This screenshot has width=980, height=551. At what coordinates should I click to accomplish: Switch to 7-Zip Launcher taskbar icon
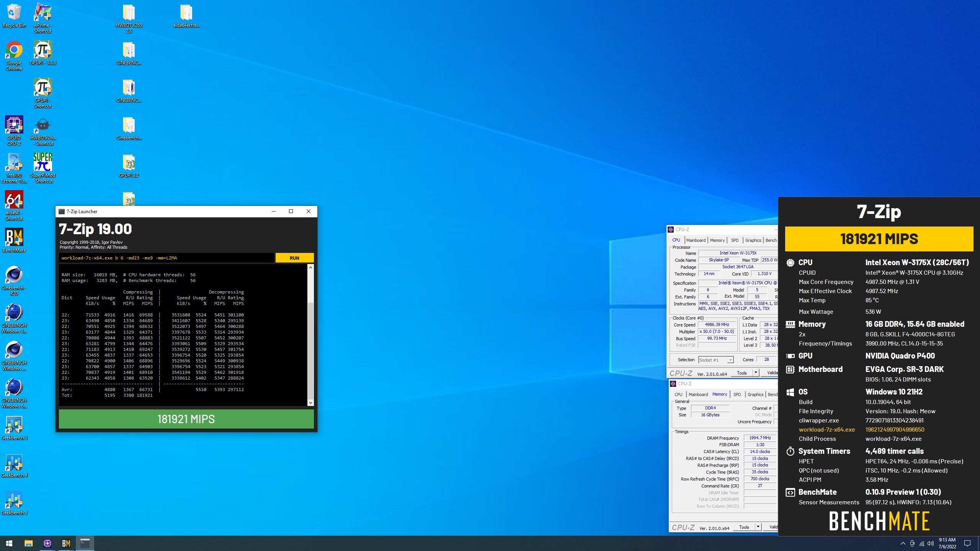[x=85, y=543]
